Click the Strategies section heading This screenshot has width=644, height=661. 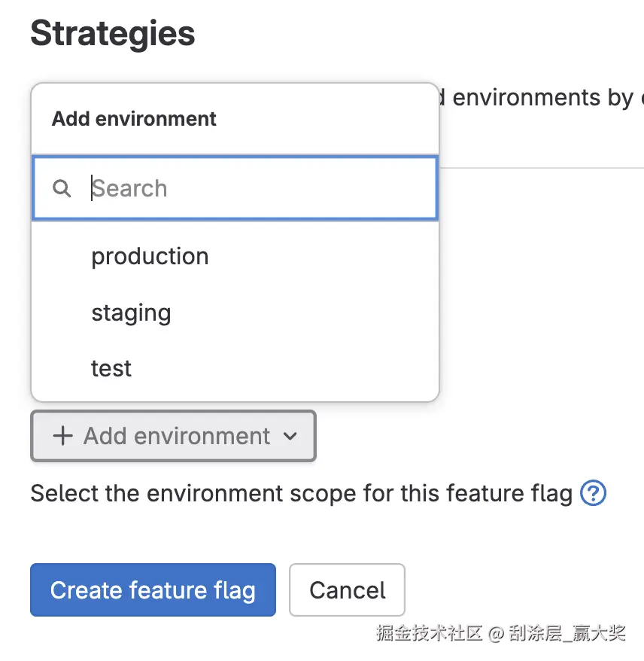point(113,34)
